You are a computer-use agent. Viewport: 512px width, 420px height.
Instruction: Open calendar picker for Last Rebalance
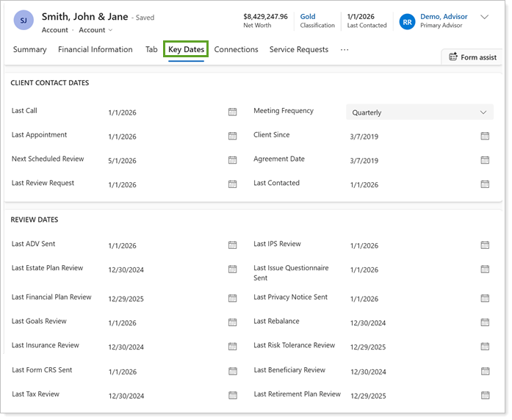(485, 322)
